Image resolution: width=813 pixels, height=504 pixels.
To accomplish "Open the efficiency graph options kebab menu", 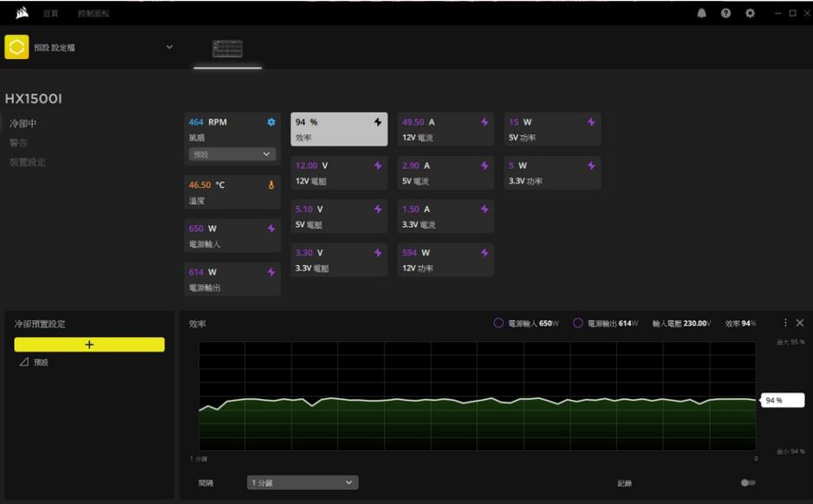I will tap(784, 321).
